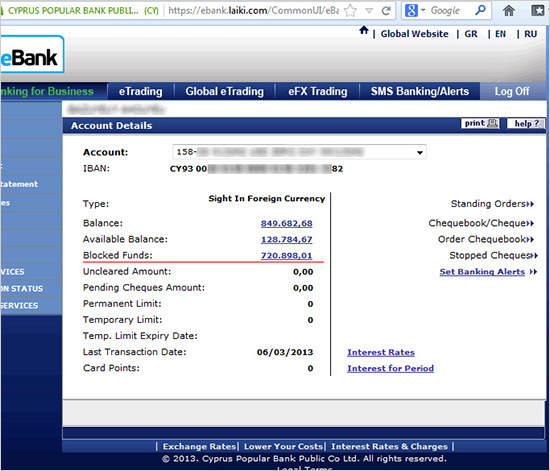Viewport: 550px width, 471px height.
Task: Open the SMS Banking/Alerts tab
Action: click(x=420, y=91)
